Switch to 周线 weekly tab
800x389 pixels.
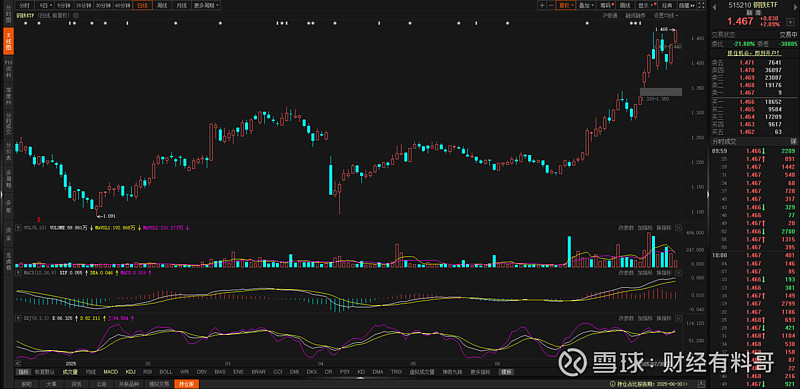pyautogui.click(x=162, y=5)
